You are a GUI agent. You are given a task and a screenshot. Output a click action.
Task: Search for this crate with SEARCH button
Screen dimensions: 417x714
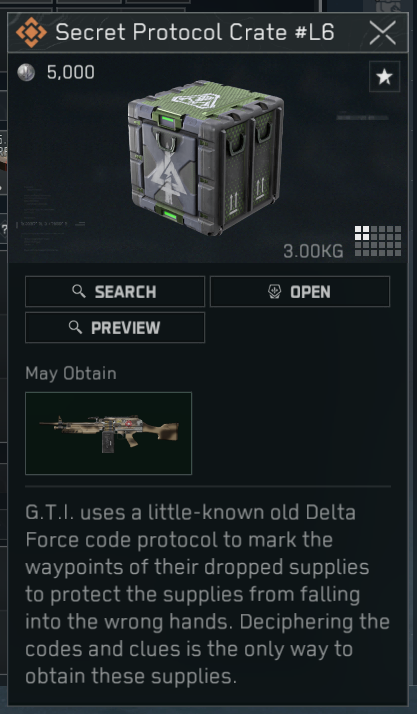point(115,291)
